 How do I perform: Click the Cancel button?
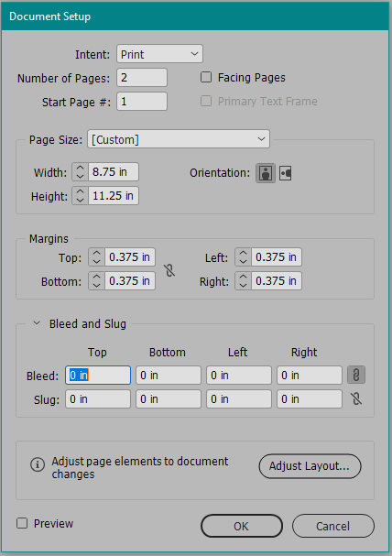point(333,526)
